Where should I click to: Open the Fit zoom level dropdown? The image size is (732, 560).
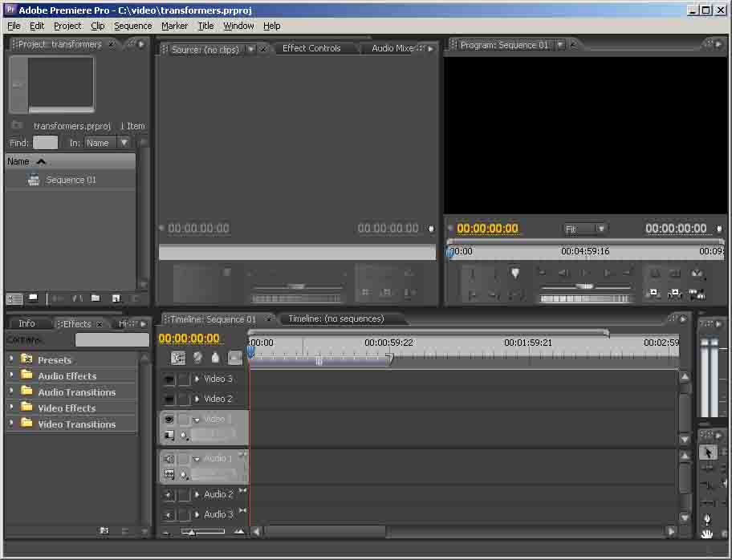(584, 229)
